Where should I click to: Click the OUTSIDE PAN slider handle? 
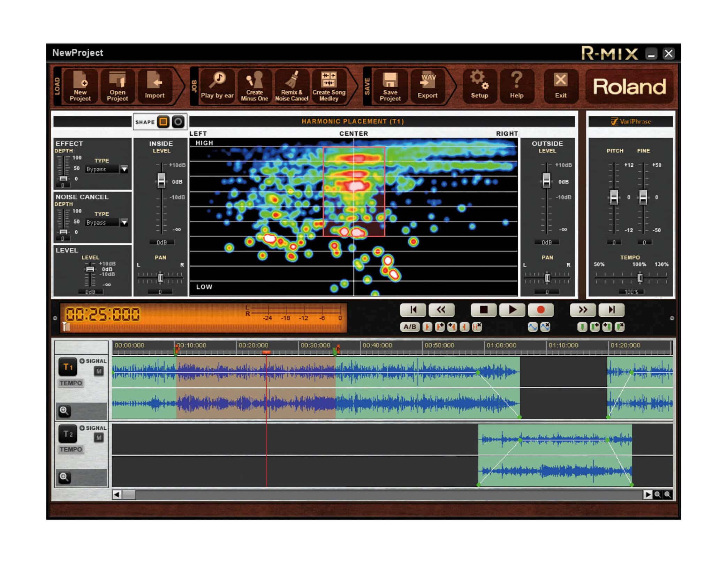(x=547, y=278)
